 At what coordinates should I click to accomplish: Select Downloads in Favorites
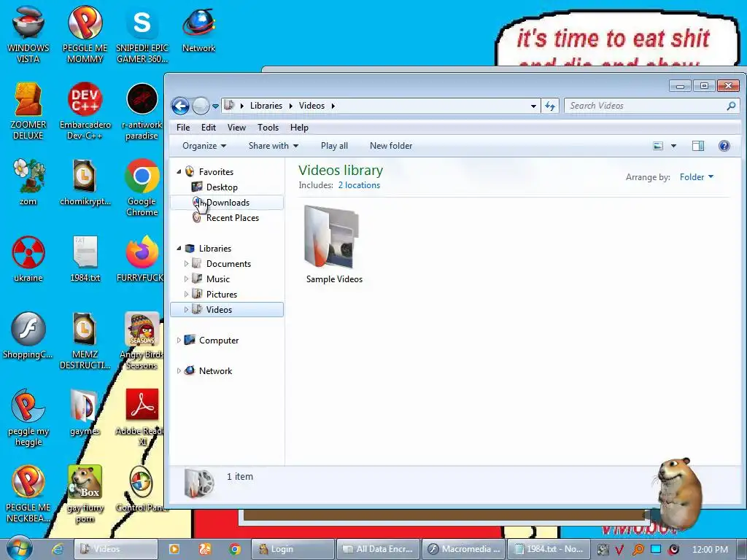point(227,203)
